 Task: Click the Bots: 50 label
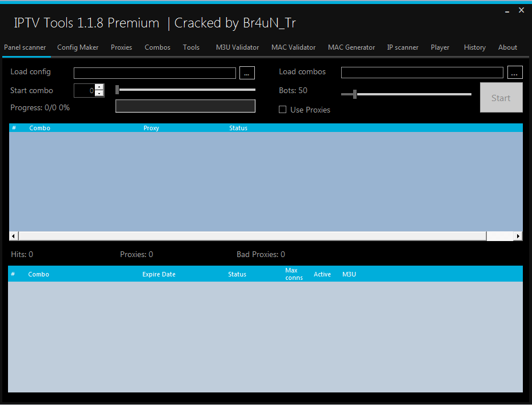pos(293,91)
